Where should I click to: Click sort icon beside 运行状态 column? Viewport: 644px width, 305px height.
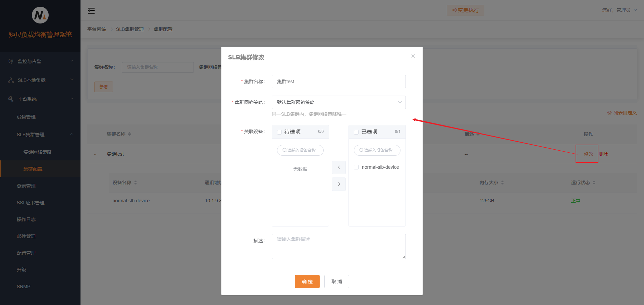(594, 183)
